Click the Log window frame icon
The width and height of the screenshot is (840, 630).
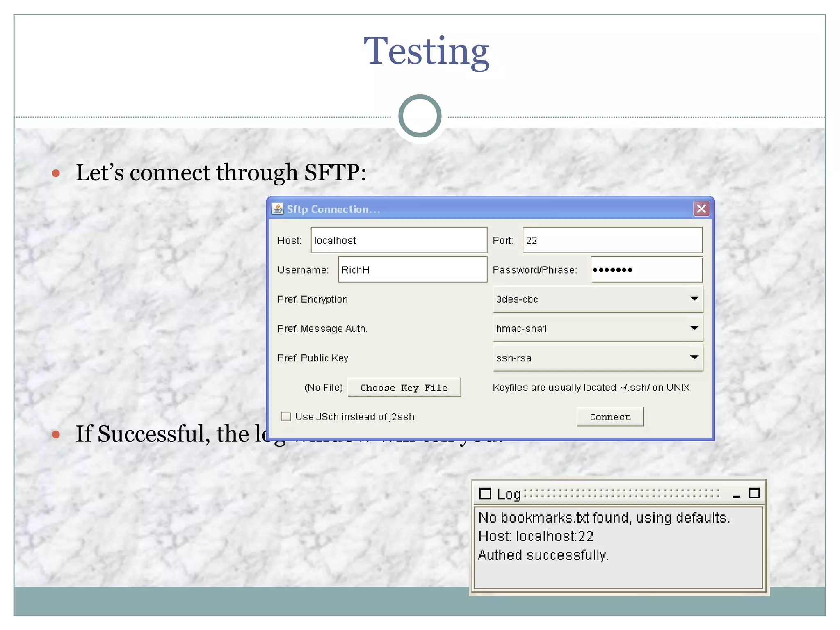[x=485, y=493]
